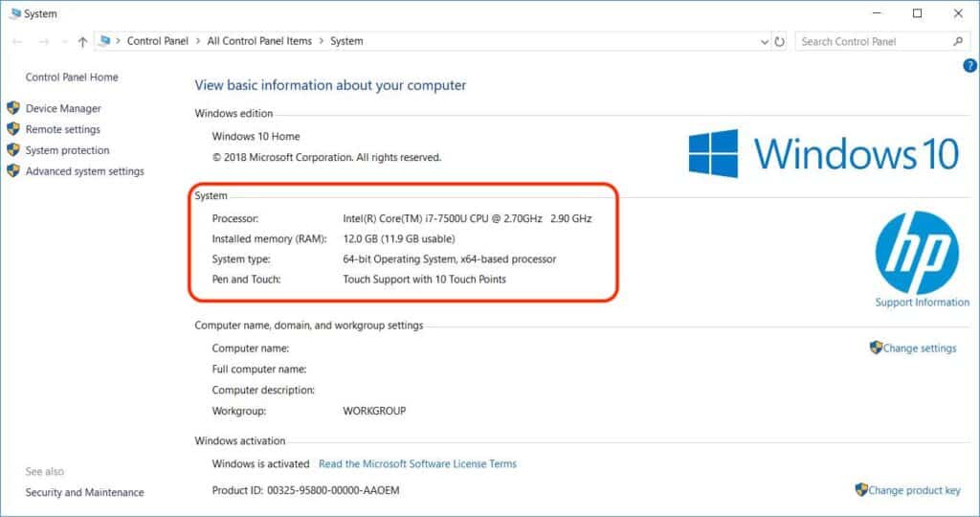
Task: Open Security and Maintenance
Action: click(84, 493)
